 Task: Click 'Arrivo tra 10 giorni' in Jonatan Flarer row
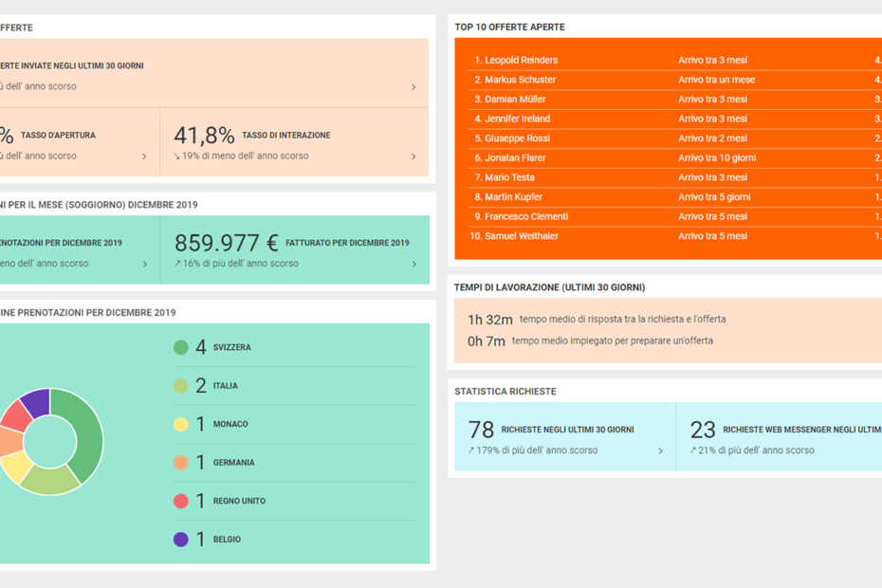(x=717, y=158)
